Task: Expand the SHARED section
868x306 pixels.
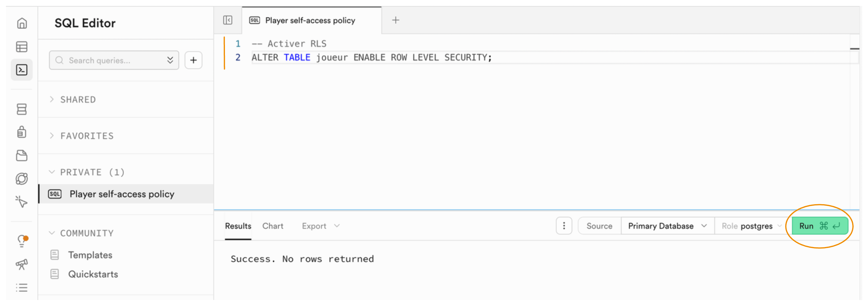Action: [x=78, y=99]
